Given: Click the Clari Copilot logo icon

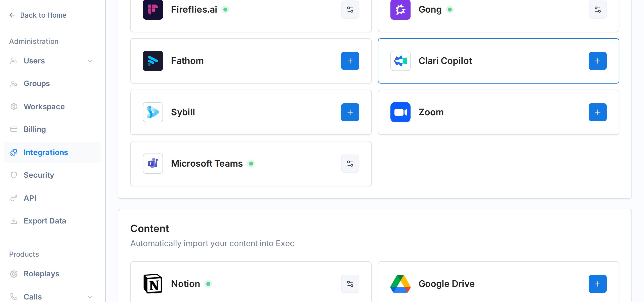Looking at the screenshot, I should 400,61.
